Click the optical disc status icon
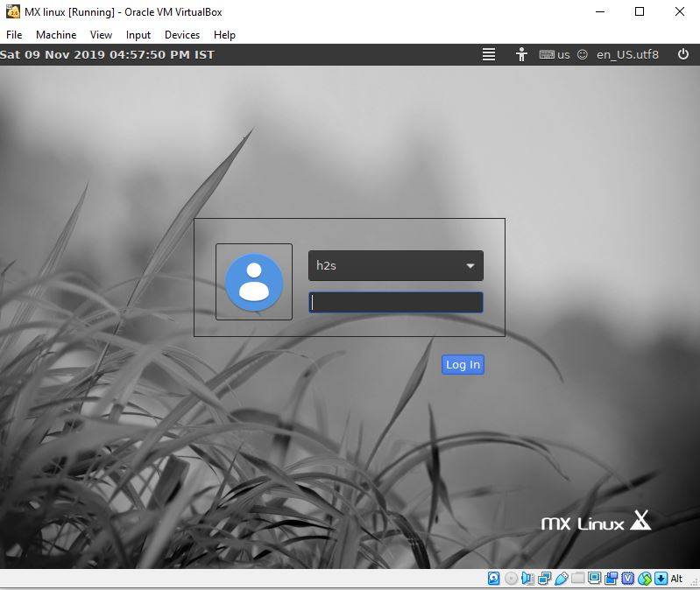 (x=511, y=579)
